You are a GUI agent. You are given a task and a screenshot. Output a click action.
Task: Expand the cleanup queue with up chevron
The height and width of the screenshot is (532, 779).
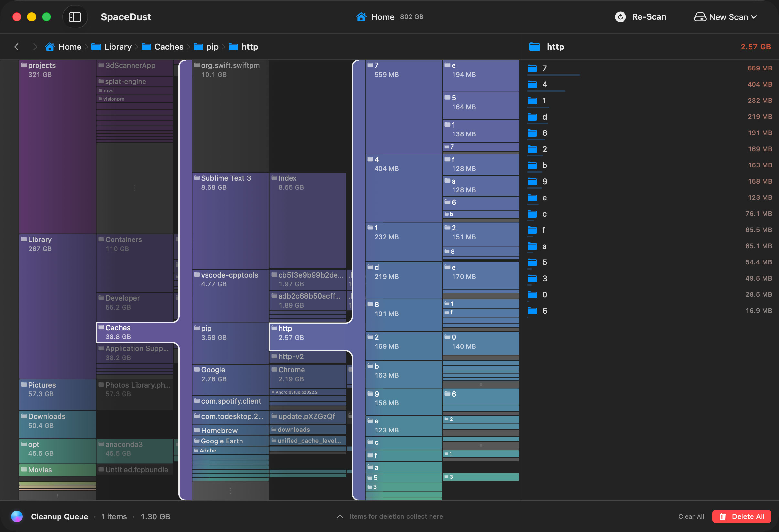click(340, 516)
